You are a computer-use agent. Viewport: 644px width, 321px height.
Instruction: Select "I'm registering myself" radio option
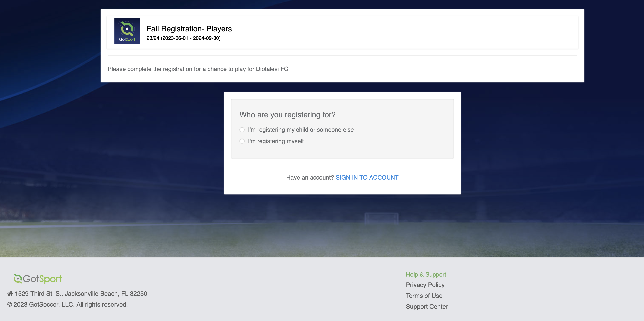242,141
